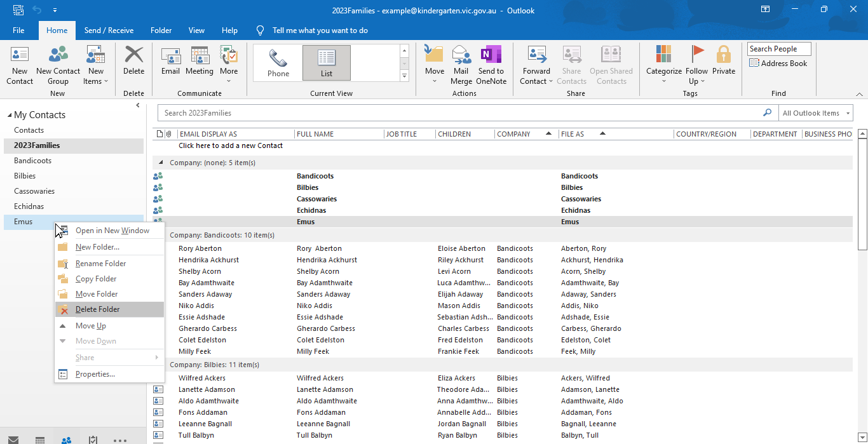Select the Echidnas folder
The image size is (868, 444).
click(x=74, y=206)
